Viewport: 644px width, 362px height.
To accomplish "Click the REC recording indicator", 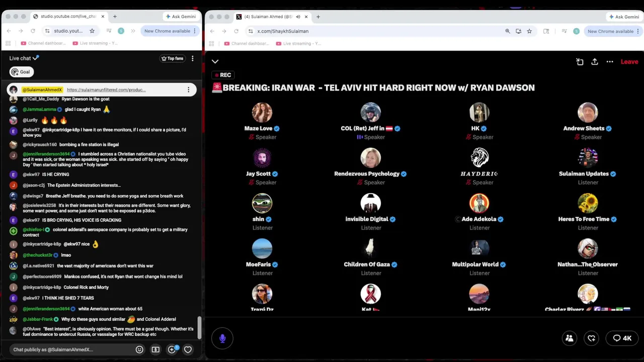I will (222, 75).
